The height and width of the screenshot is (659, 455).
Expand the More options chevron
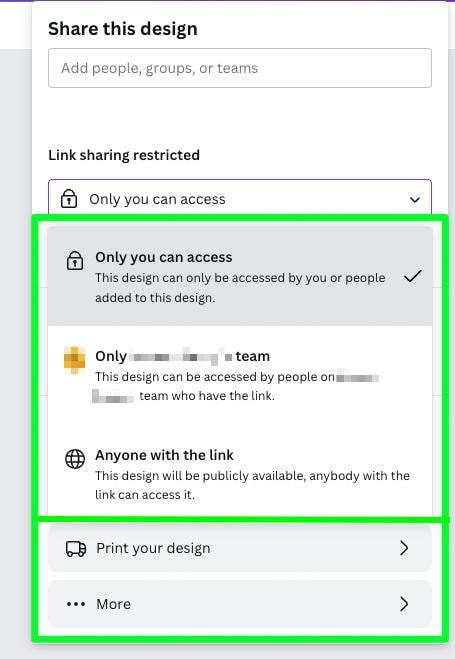click(404, 604)
